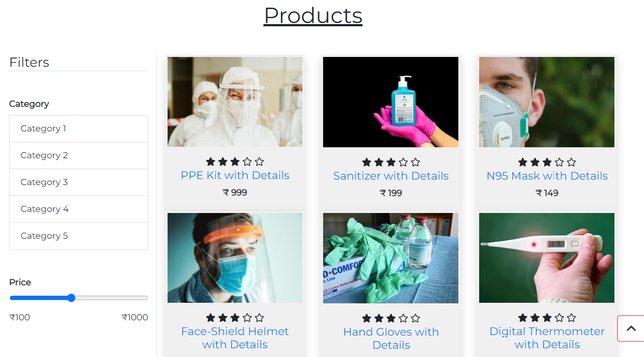Click the fourth star under Hand Gloves
Image resolution: width=644 pixels, height=357 pixels.
tap(403, 318)
